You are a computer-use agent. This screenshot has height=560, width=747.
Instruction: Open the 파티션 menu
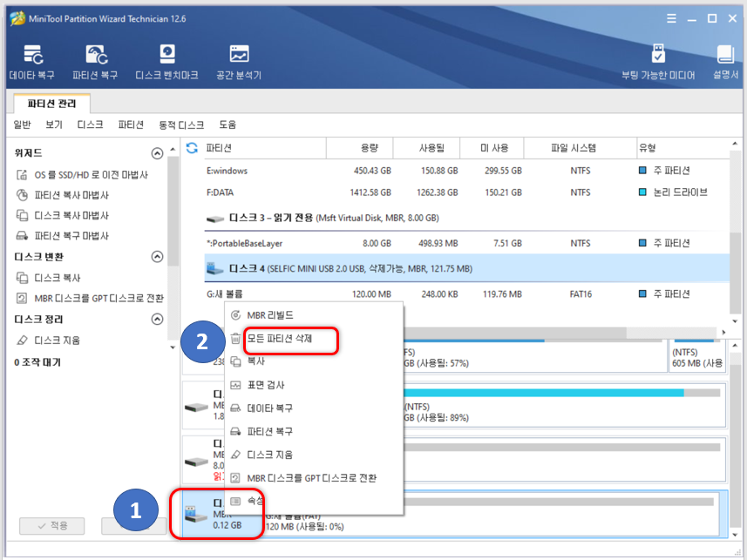tap(131, 125)
